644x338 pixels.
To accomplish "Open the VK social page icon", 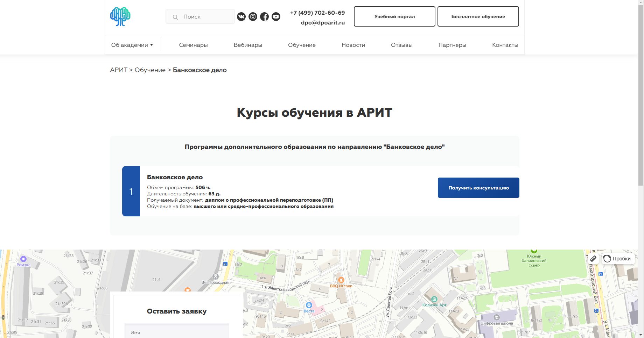I will pos(241,16).
